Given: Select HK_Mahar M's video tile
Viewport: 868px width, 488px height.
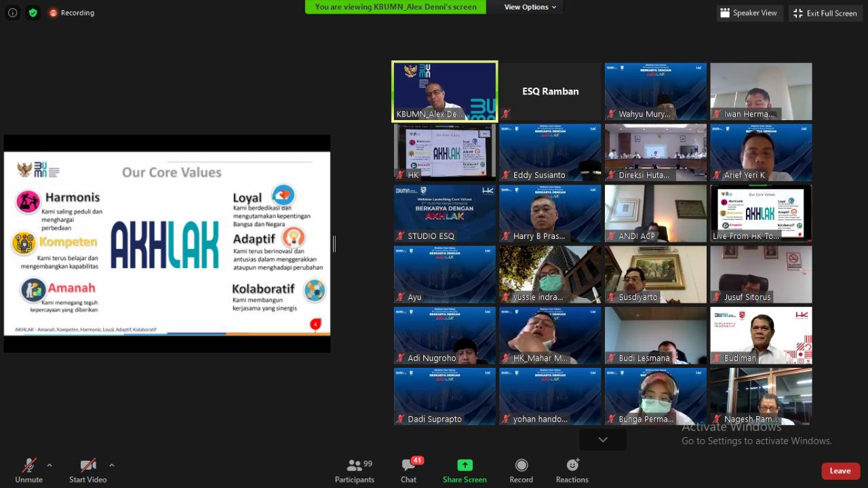Looking at the screenshot, I should coord(550,336).
